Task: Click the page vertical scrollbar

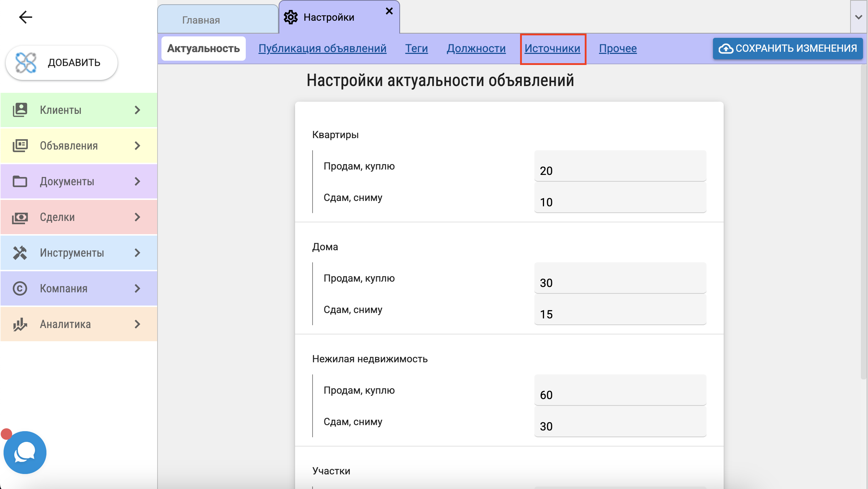Action: (864, 221)
